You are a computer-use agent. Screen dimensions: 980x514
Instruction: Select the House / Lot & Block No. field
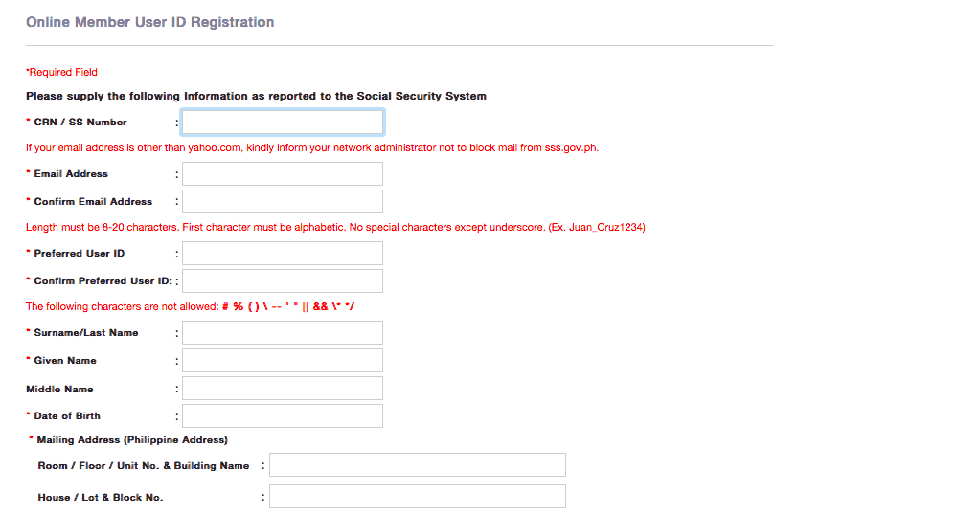coord(418,497)
